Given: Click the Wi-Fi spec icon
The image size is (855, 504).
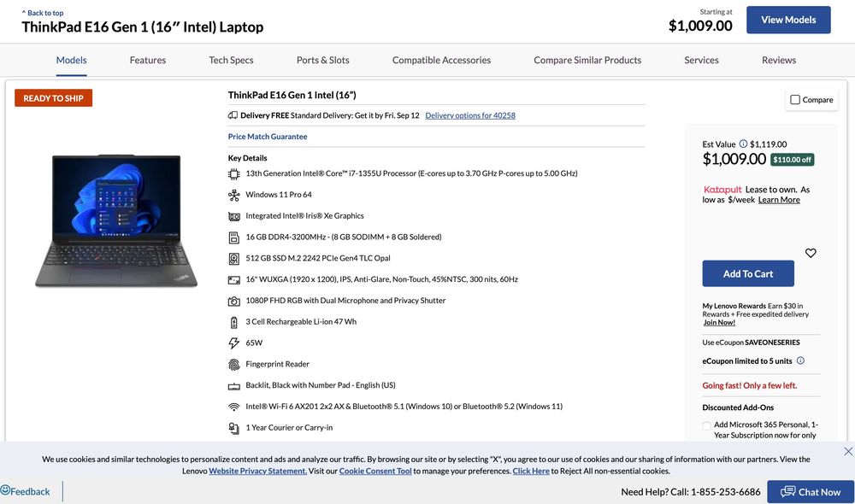Looking at the screenshot, I should 234,407.
